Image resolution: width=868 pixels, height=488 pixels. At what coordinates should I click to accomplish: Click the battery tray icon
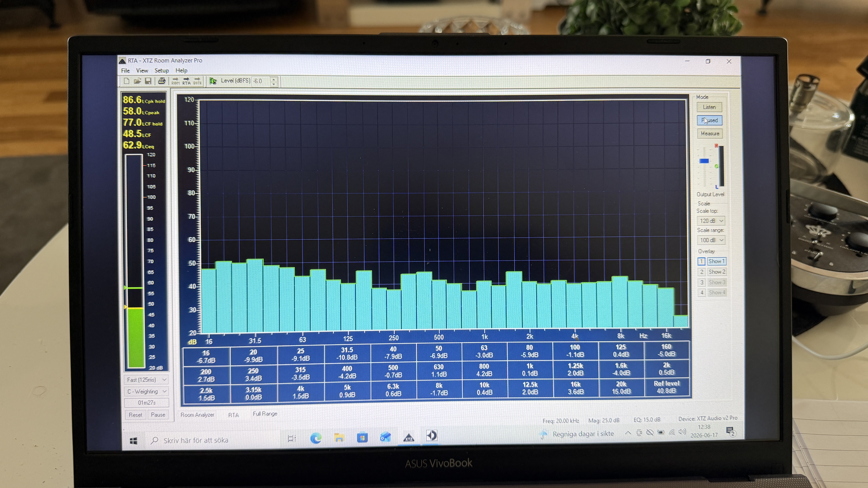(660, 432)
